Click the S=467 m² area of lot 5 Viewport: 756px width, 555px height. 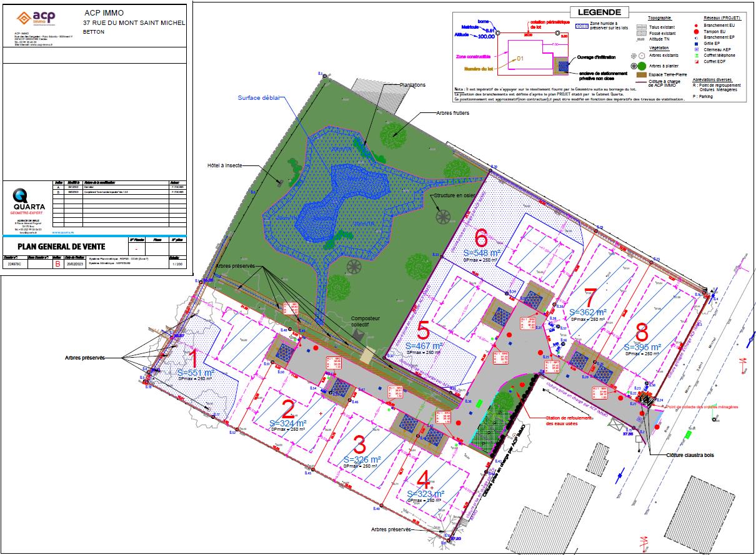pos(424,345)
